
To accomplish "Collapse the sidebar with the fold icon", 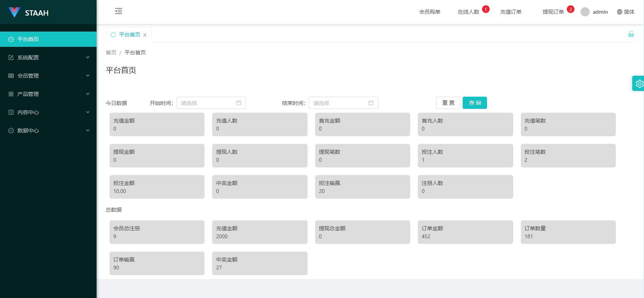I will point(119,11).
